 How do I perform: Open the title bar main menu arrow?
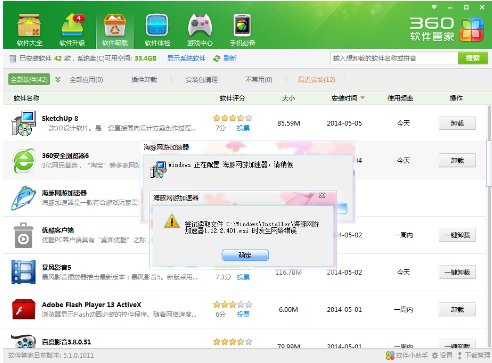pyautogui.click(x=434, y=7)
